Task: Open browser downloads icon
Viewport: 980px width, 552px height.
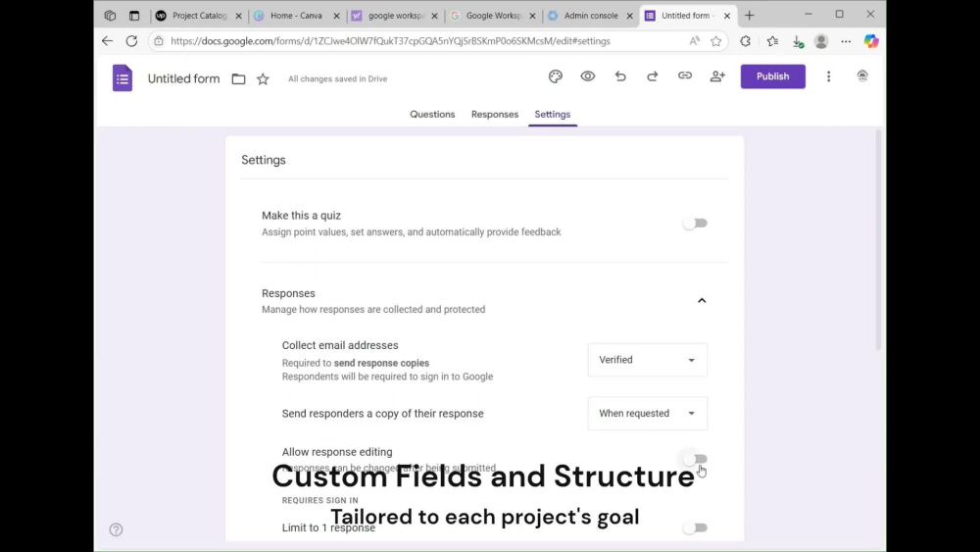Action: (798, 41)
